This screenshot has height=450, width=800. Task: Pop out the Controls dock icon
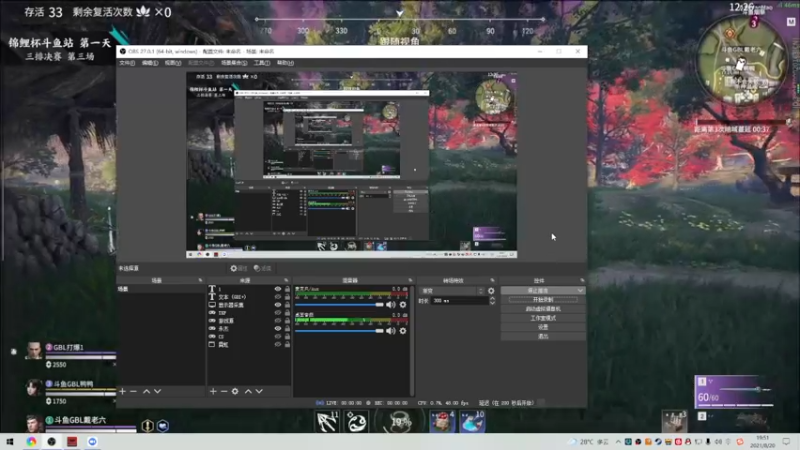(582, 280)
